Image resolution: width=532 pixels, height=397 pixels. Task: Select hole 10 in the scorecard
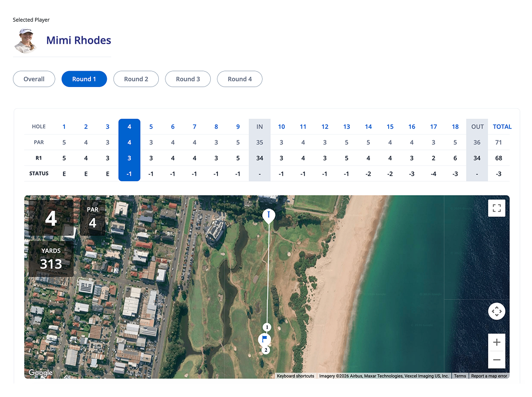[x=281, y=127]
